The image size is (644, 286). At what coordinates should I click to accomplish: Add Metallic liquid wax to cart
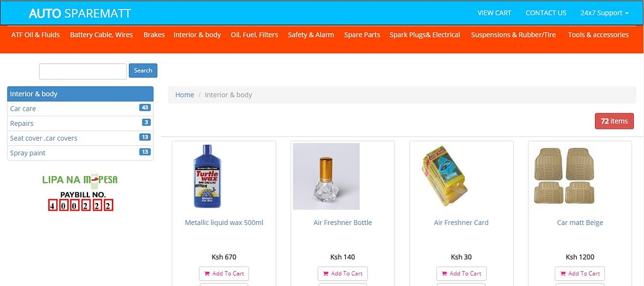[x=223, y=273]
